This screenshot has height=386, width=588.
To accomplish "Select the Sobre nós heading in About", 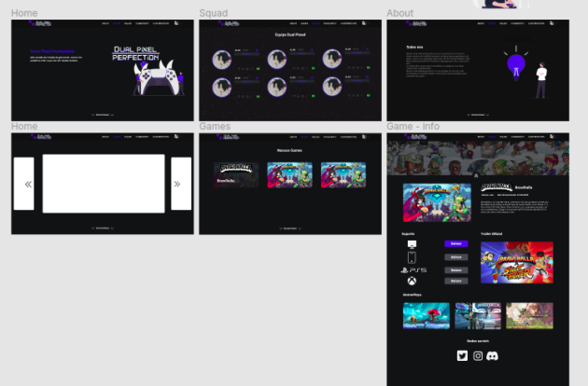I will [x=414, y=48].
